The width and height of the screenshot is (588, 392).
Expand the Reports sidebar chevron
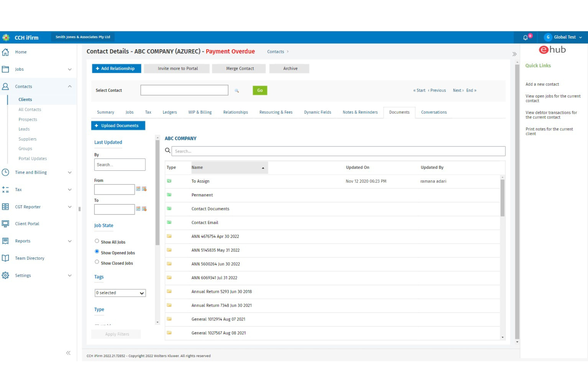70,241
